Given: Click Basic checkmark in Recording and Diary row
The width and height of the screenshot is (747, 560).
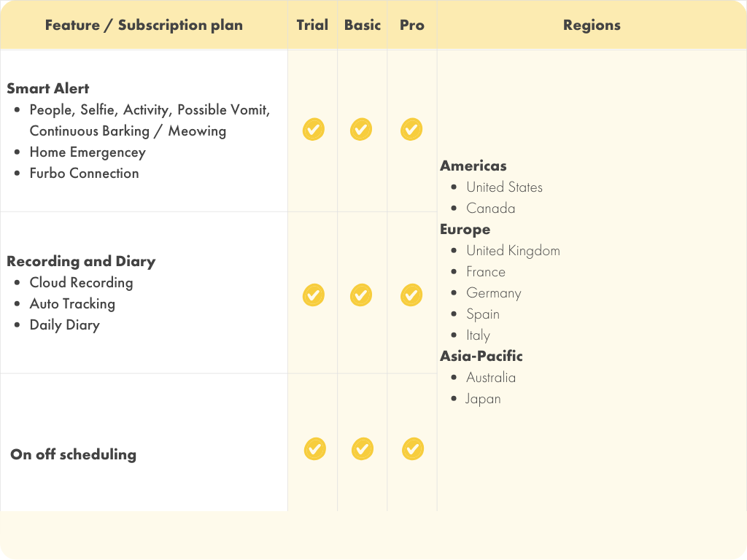Looking at the screenshot, I should (x=361, y=295).
